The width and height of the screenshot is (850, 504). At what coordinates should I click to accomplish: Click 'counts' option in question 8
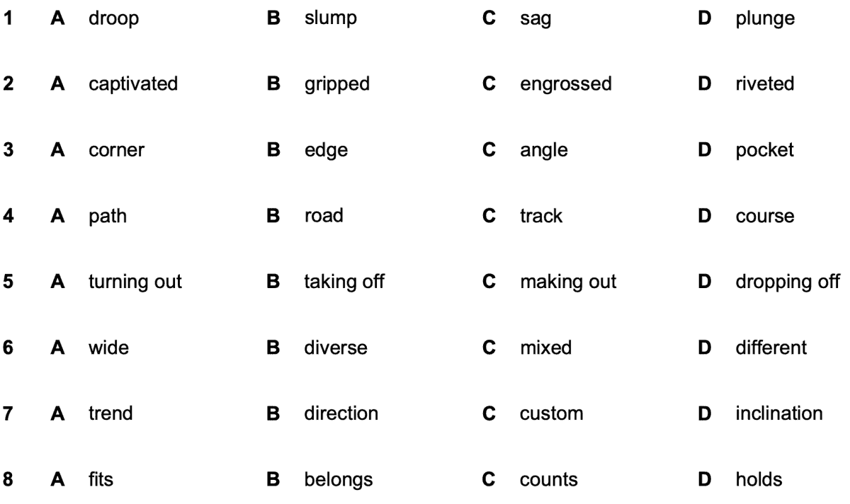tap(548, 480)
